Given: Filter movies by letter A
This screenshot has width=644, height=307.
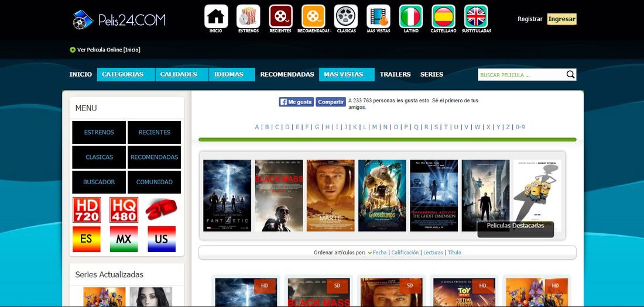Looking at the screenshot, I should tap(256, 127).
